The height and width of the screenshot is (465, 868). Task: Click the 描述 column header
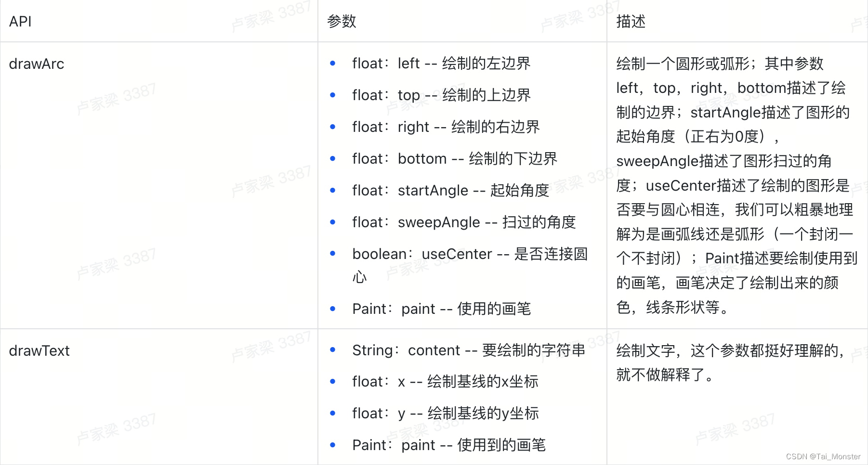point(631,22)
